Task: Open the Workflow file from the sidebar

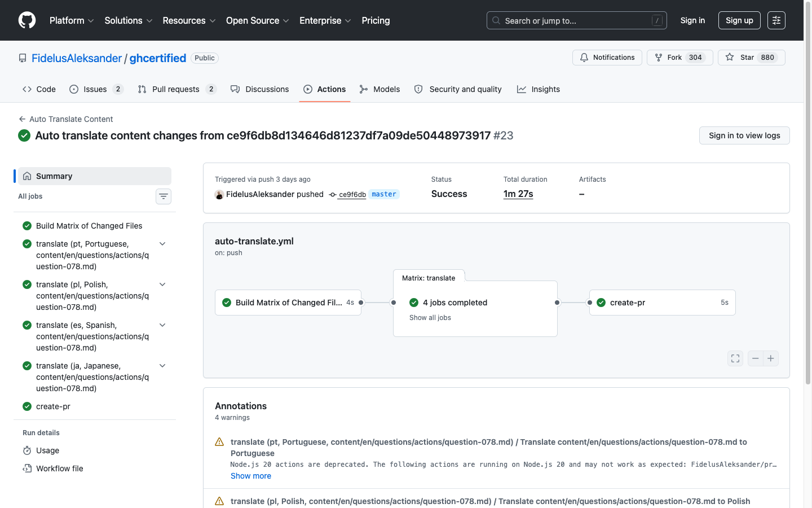Action: (x=59, y=468)
